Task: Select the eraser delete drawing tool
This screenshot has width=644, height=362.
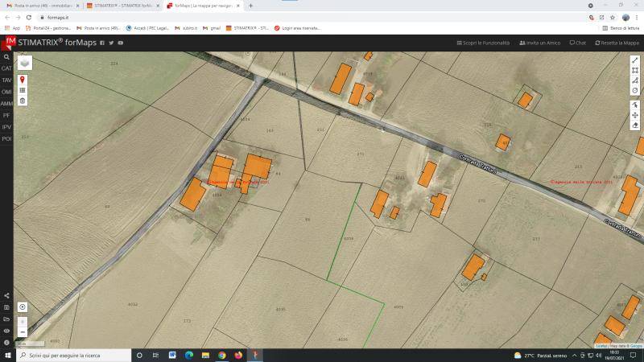Action: click(635, 125)
